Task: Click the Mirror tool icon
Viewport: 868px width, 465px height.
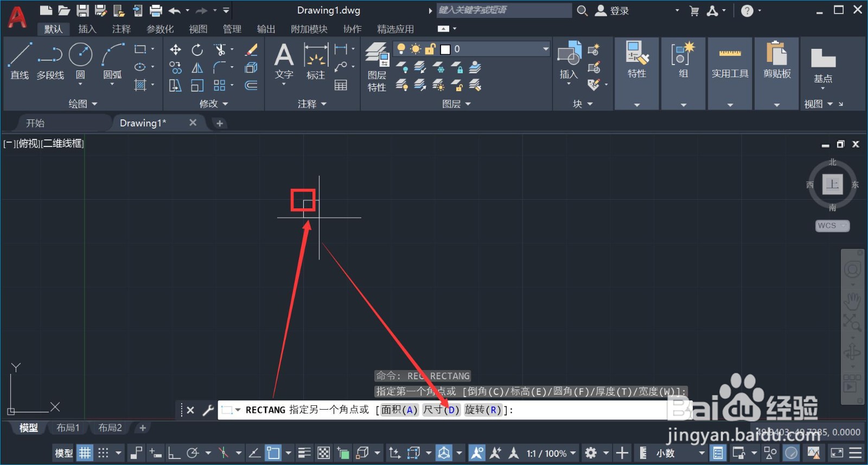Action: [x=197, y=68]
